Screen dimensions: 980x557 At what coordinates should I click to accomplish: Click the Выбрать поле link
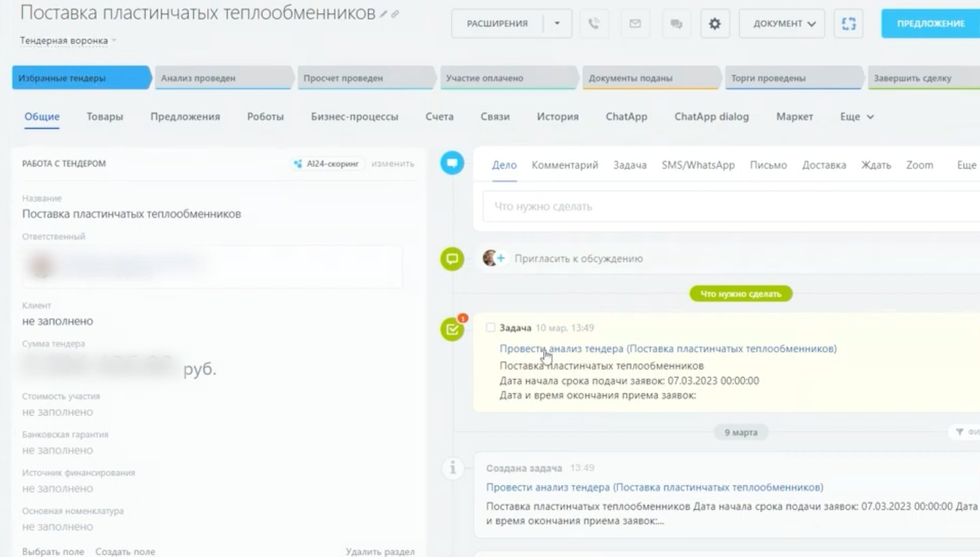53,552
